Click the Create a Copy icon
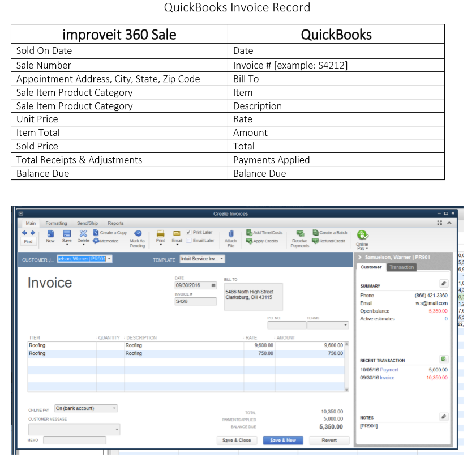Image resolution: width=476 pixels, height=466 pixels. pos(96,233)
